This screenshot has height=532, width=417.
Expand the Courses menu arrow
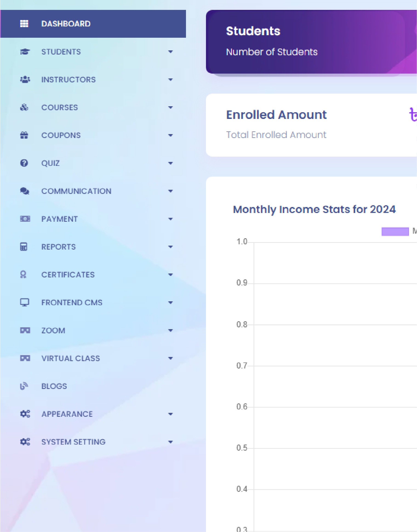coord(170,107)
